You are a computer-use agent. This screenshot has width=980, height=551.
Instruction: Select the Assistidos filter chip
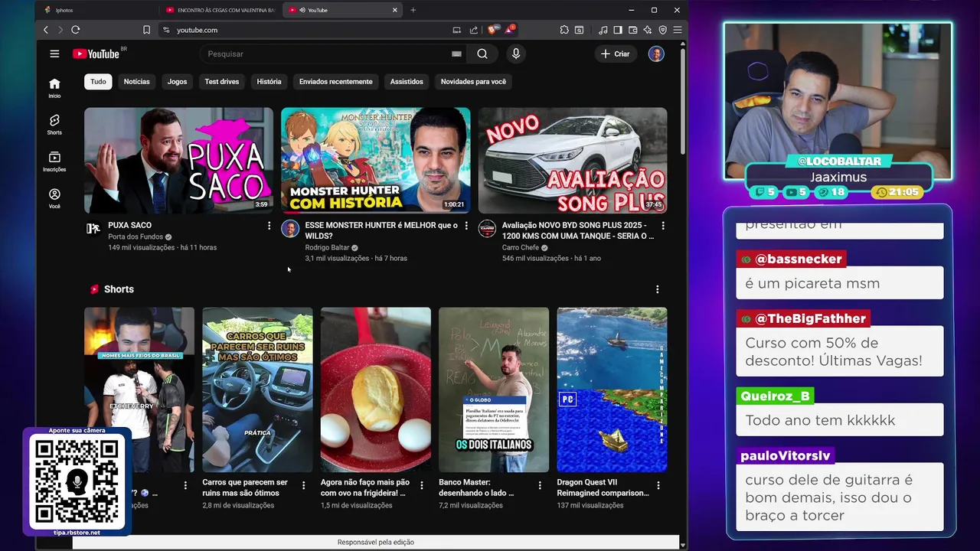(x=407, y=81)
